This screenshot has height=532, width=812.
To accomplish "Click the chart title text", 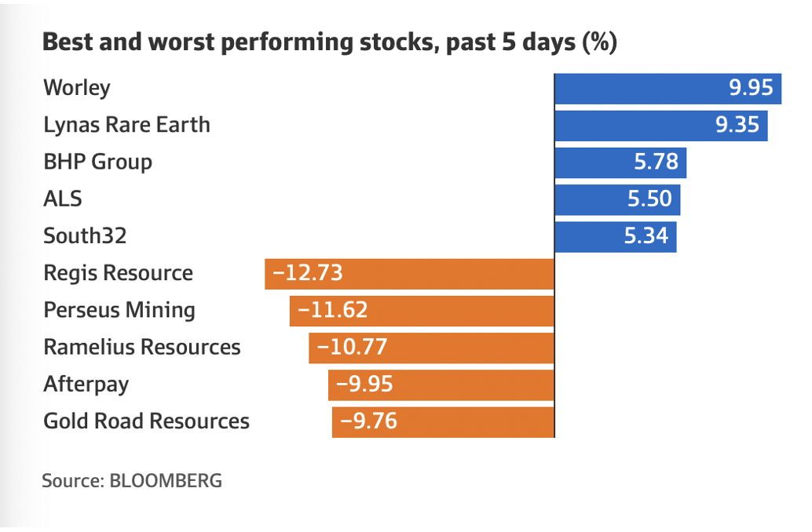I will [330, 42].
